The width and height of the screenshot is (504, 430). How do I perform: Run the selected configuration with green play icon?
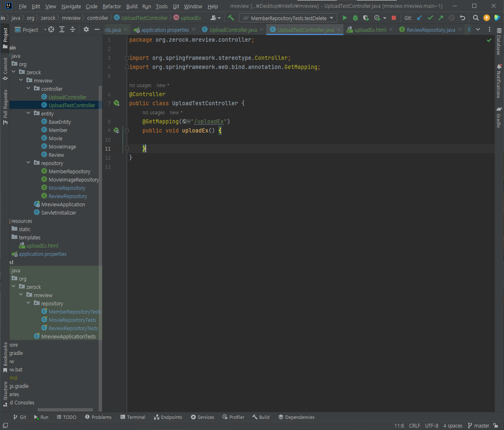(x=345, y=18)
